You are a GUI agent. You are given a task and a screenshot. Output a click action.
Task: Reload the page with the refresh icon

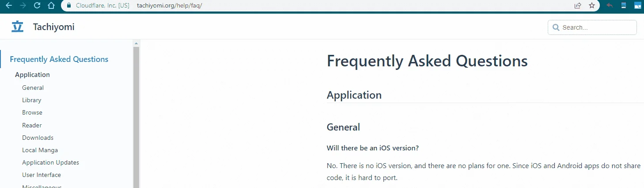click(37, 6)
